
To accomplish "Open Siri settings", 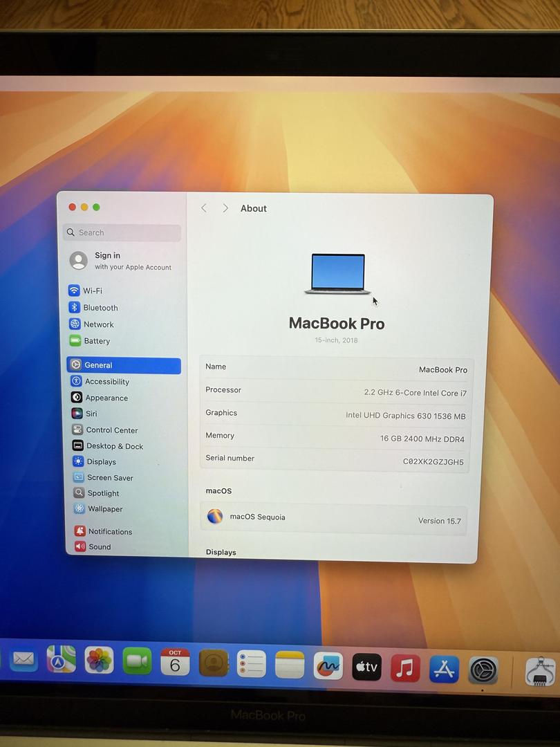I will [x=91, y=414].
